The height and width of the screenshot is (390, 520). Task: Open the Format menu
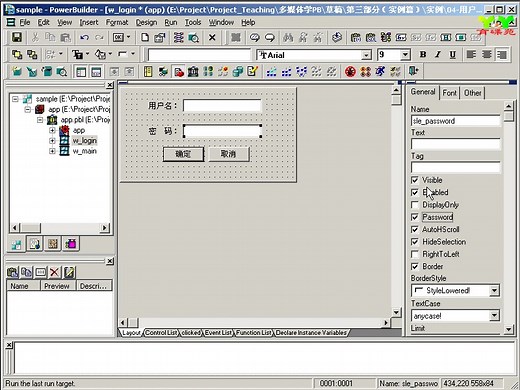point(117,22)
